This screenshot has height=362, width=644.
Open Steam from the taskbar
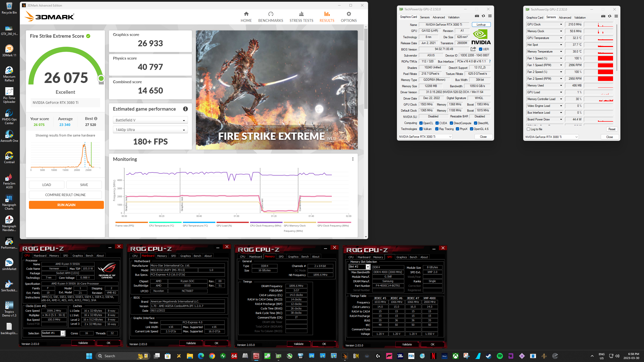[x=489, y=356]
